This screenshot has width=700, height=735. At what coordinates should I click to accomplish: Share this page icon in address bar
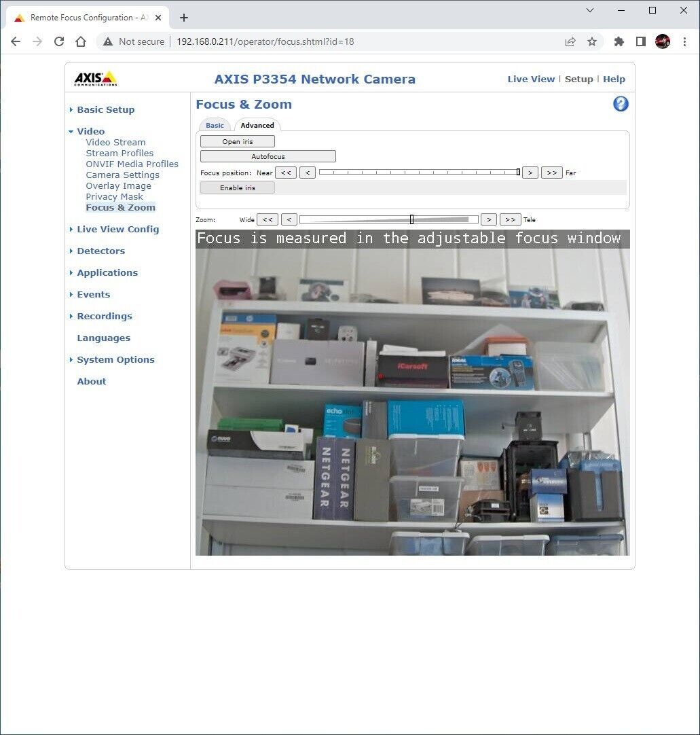[570, 41]
